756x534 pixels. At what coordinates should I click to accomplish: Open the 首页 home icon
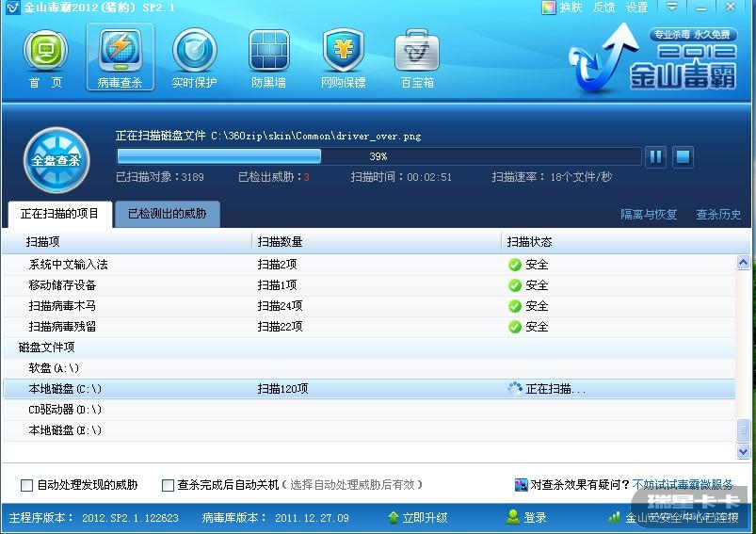[x=45, y=58]
